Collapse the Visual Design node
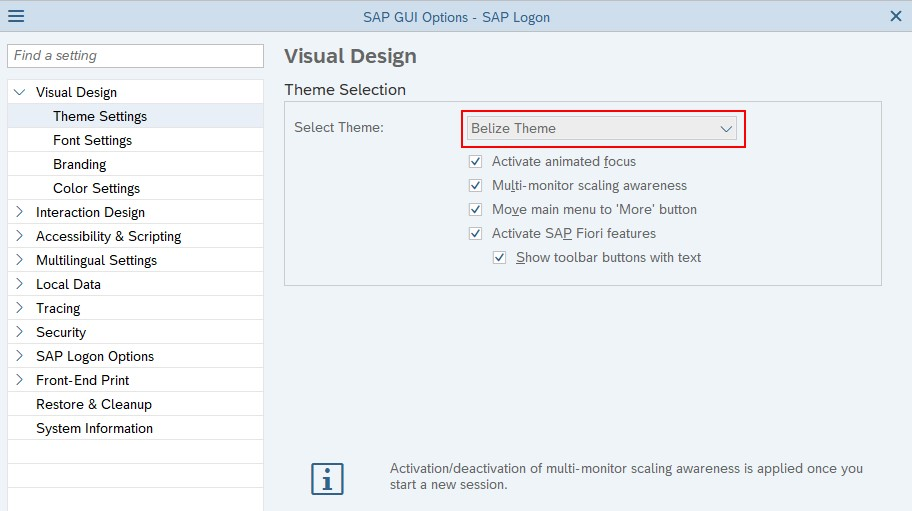The height and width of the screenshot is (511, 912). click(20, 92)
